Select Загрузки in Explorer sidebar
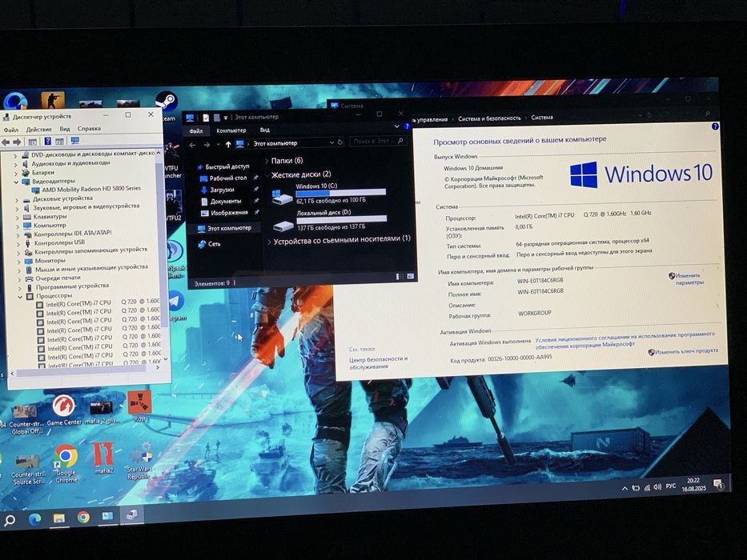Screen dimensions: 747x560 [x=219, y=190]
